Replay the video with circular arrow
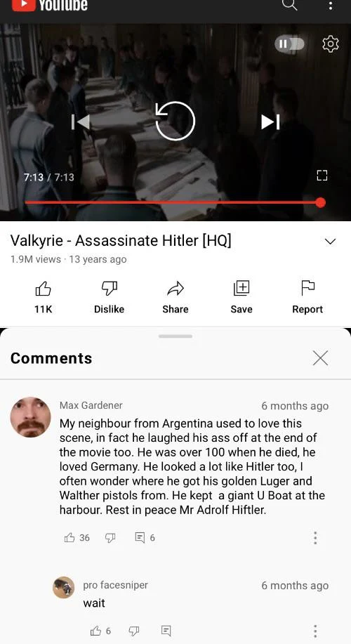Image resolution: width=351 pixels, height=644 pixels. point(175,121)
